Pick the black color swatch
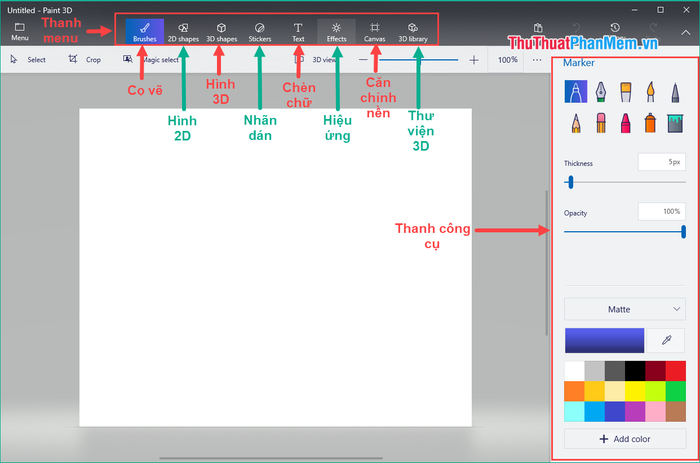 (x=635, y=371)
